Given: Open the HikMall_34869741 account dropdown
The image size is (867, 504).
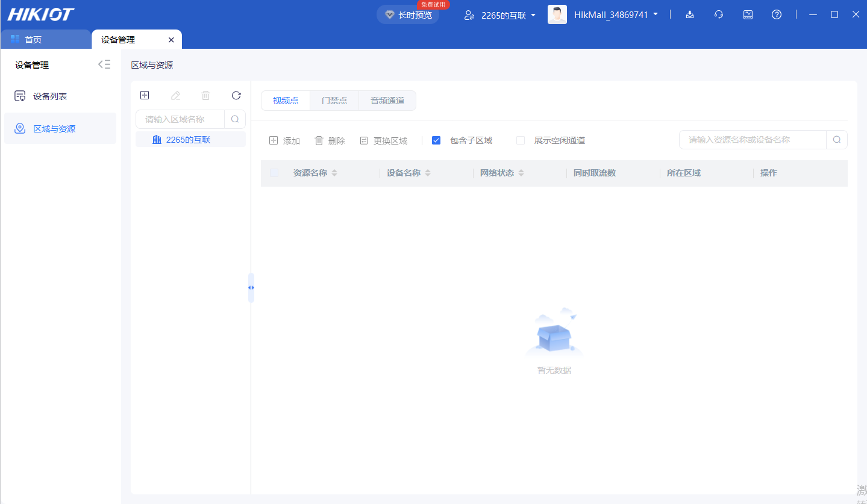Looking at the screenshot, I should tap(616, 14).
